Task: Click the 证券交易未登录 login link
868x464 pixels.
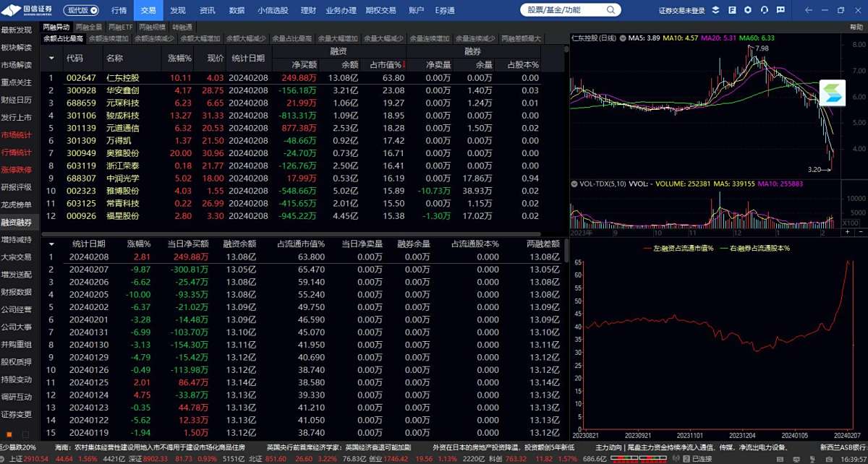Action: pyautogui.click(x=681, y=10)
